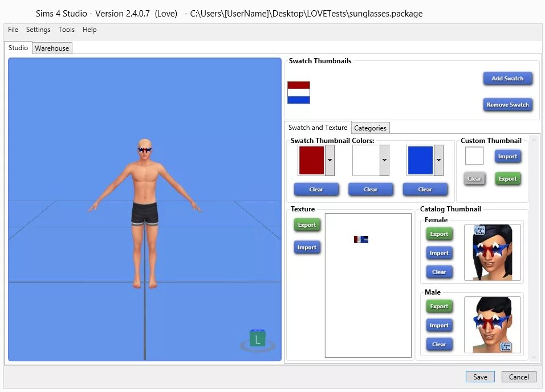This screenshot has width=545, height=392.
Task: Import a Male catalog thumbnail
Action: 440,325
